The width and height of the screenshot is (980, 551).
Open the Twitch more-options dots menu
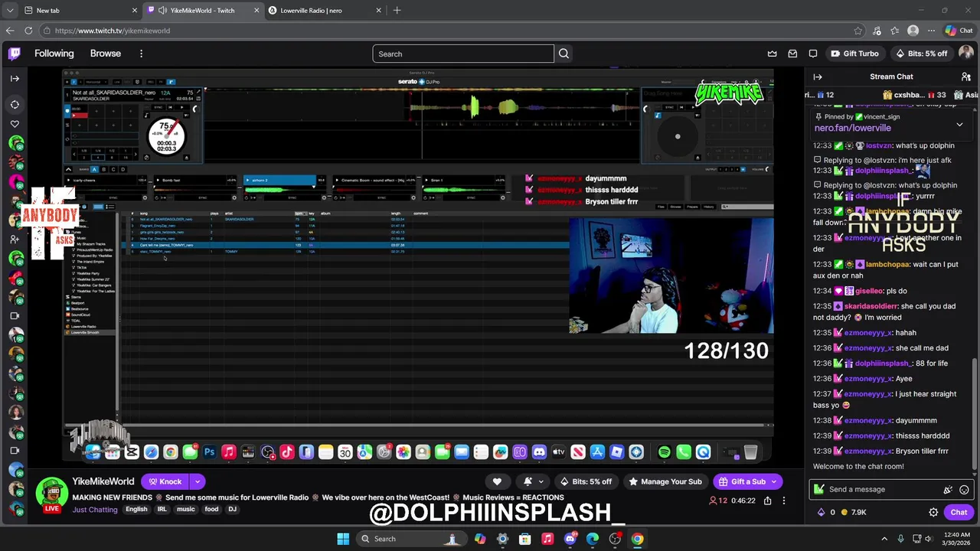(141, 54)
